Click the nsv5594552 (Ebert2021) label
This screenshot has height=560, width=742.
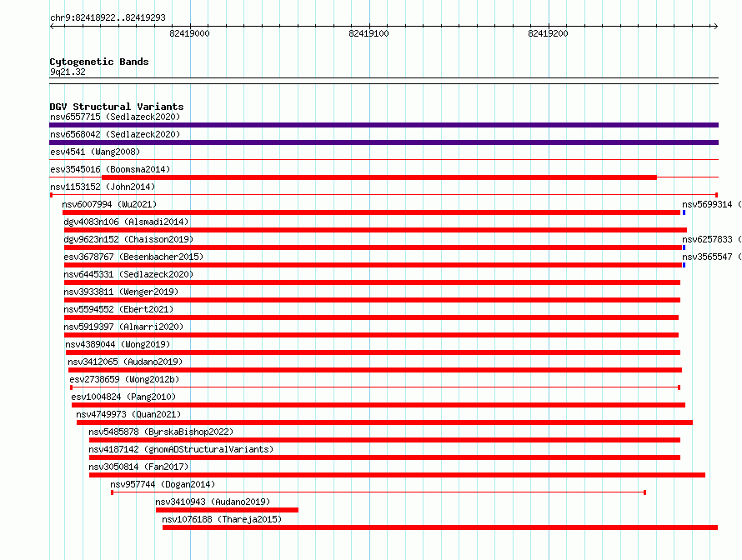tap(118, 309)
